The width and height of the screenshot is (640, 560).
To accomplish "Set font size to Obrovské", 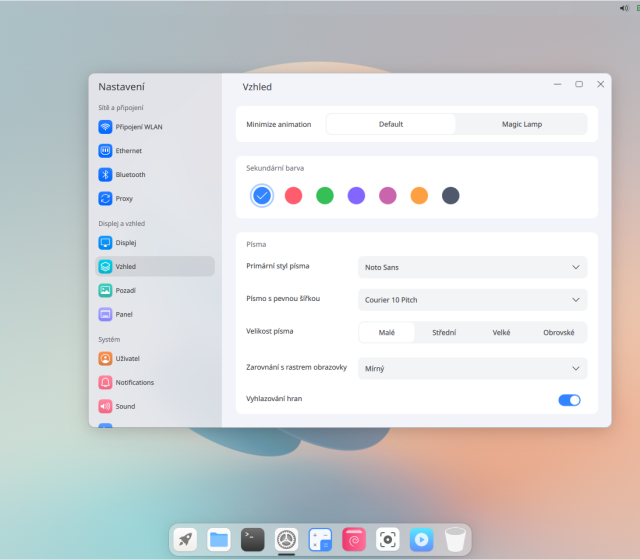I will 558,333.
